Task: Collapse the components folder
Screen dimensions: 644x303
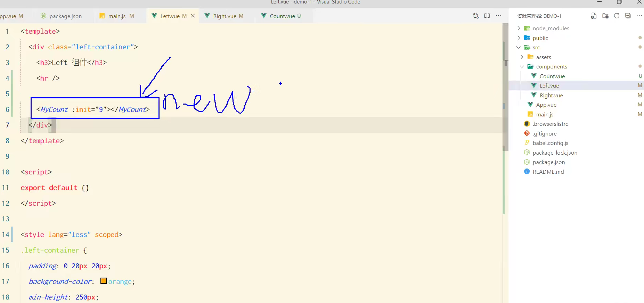Action: (x=522, y=66)
